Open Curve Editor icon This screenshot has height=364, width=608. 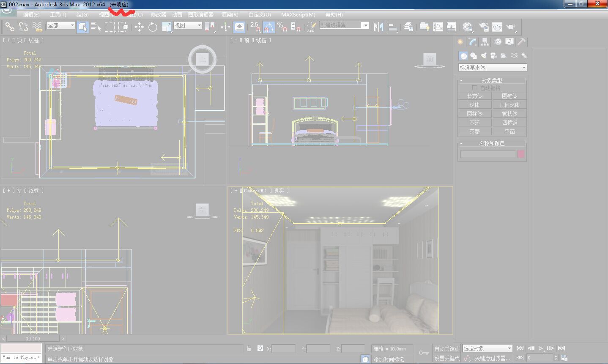(x=438, y=27)
